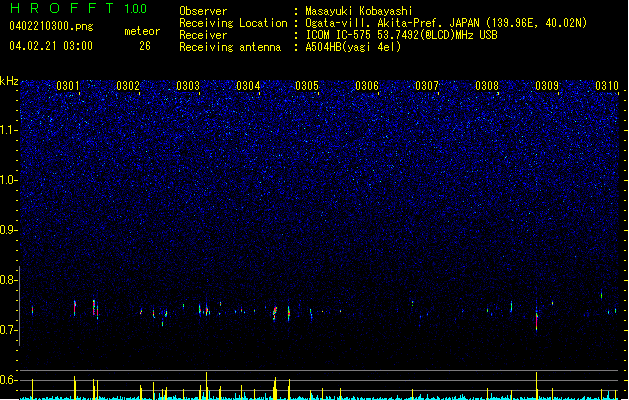
Task: Click the 0304 time marker
Action: coord(248,86)
